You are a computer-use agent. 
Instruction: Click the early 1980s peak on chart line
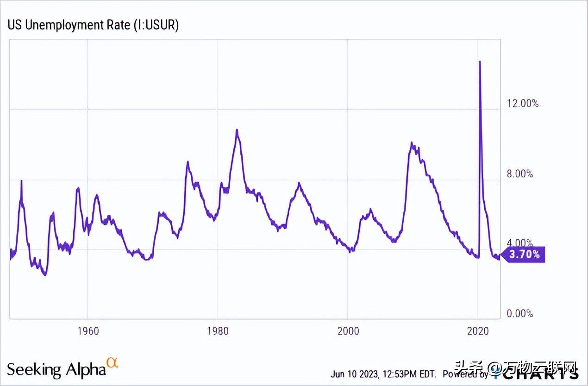tap(237, 131)
